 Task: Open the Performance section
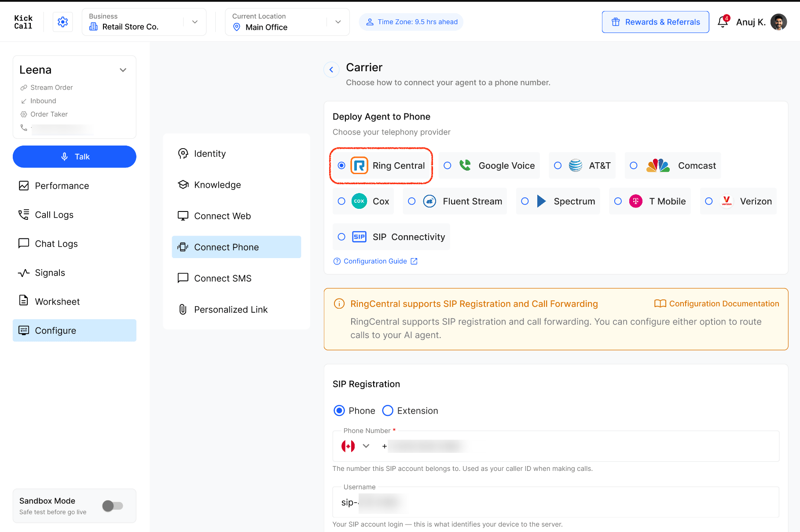point(74,186)
